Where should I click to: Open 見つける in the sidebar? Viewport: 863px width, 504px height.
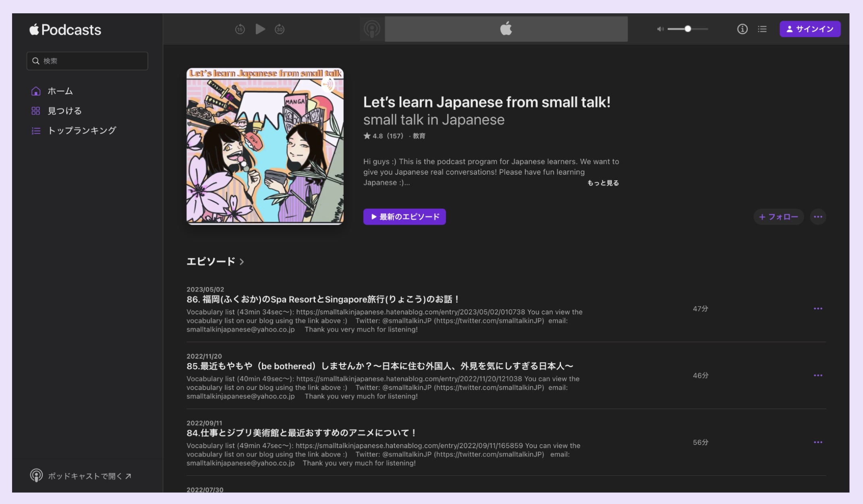65,111
